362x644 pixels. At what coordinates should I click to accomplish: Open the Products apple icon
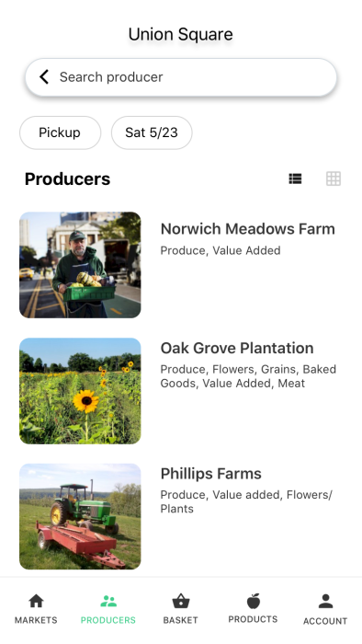point(253,601)
